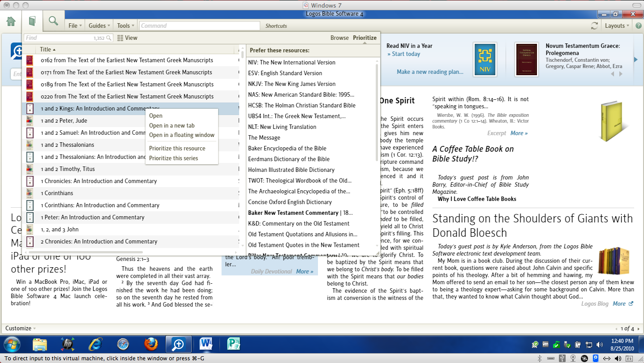Viewport: 644px width, 363px height.
Task: Open the Help question mark icon
Action: 638,26
